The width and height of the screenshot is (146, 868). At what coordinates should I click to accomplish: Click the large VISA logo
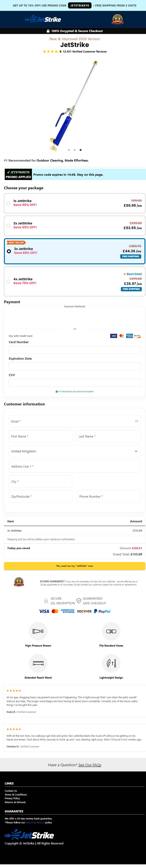click(x=44, y=611)
